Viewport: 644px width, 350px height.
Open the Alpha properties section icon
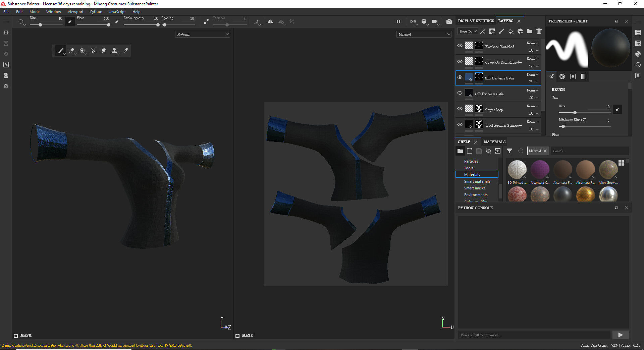[562, 76]
